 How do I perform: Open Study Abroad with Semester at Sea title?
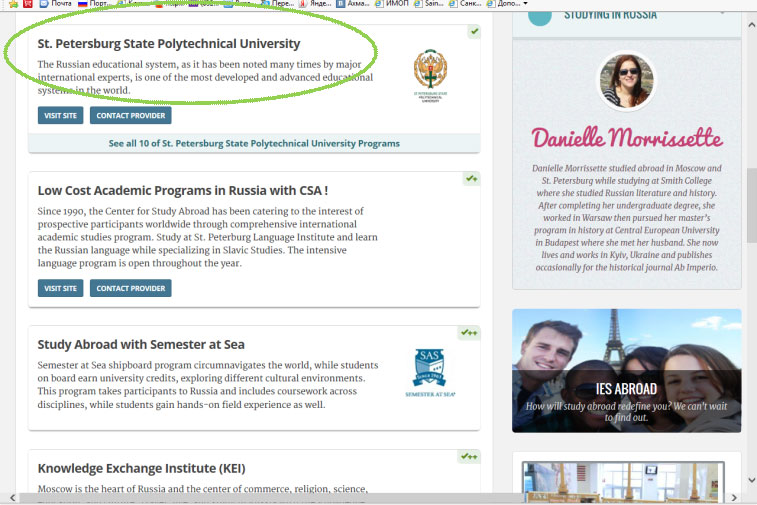[x=141, y=345]
